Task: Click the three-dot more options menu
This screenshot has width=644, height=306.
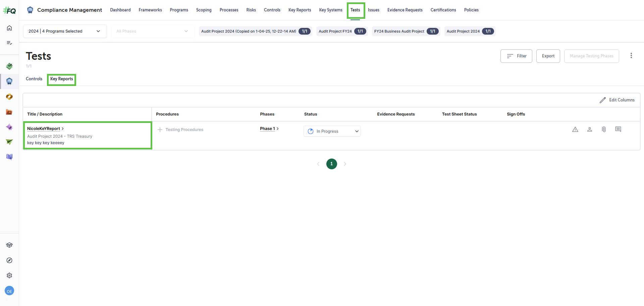Action: [631, 56]
